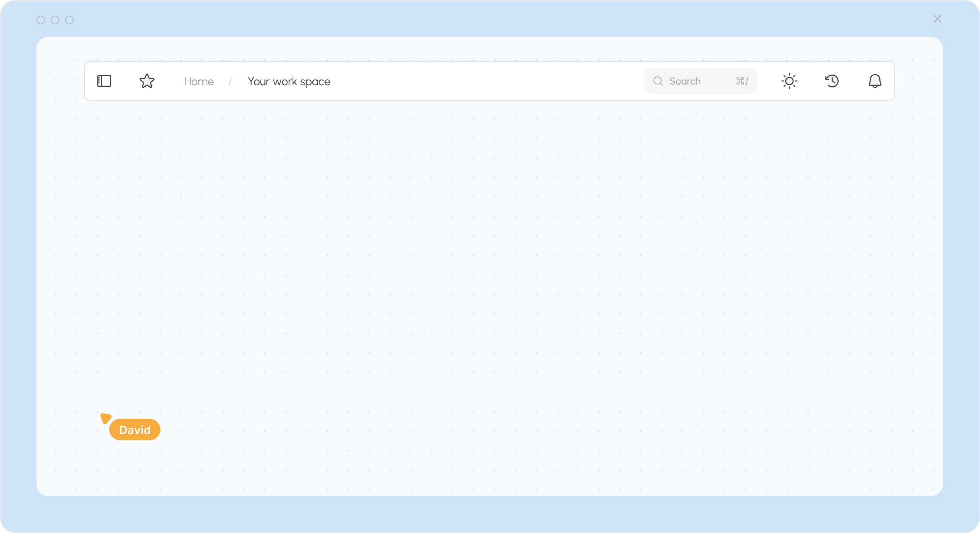
Task: Click the light blue window title bar
Action: click(490, 18)
